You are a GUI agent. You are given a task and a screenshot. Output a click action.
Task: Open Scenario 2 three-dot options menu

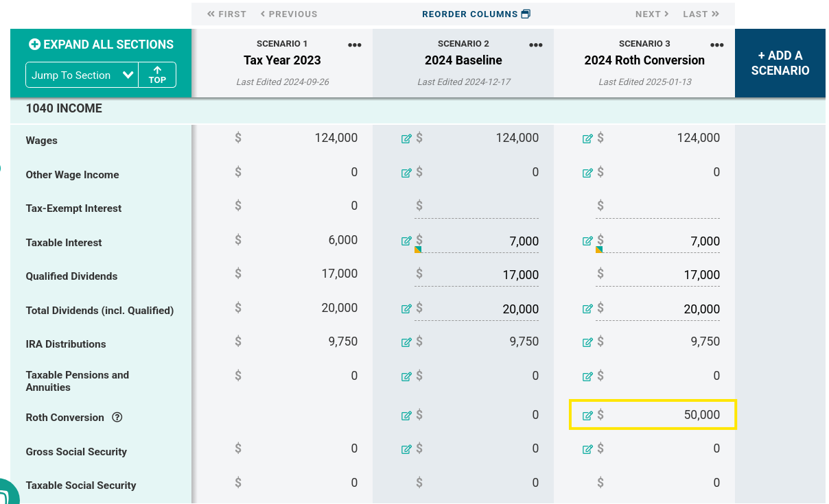point(535,45)
